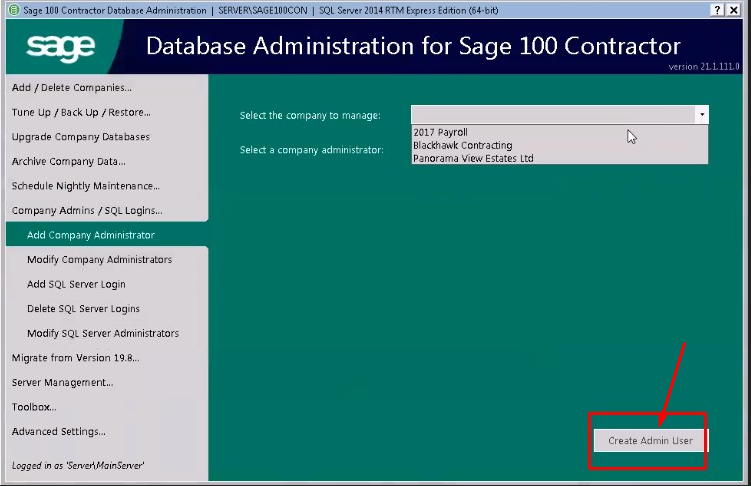751x486 pixels.
Task: Click the Sage logo in header
Action: [61, 47]
